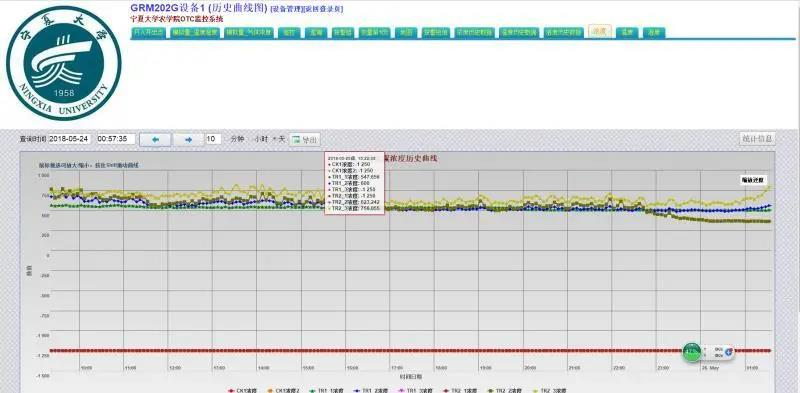Toggle TR1_2浓度 blue series in the legend
The image size is (800, 393).
pyautogui.click(x=371, y=390)
